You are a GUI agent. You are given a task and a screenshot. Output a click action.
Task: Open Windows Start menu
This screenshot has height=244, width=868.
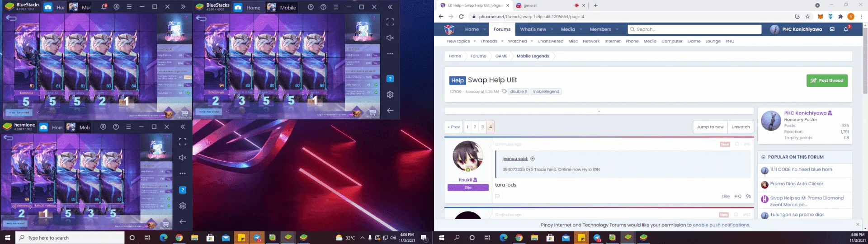coord(7,238)
